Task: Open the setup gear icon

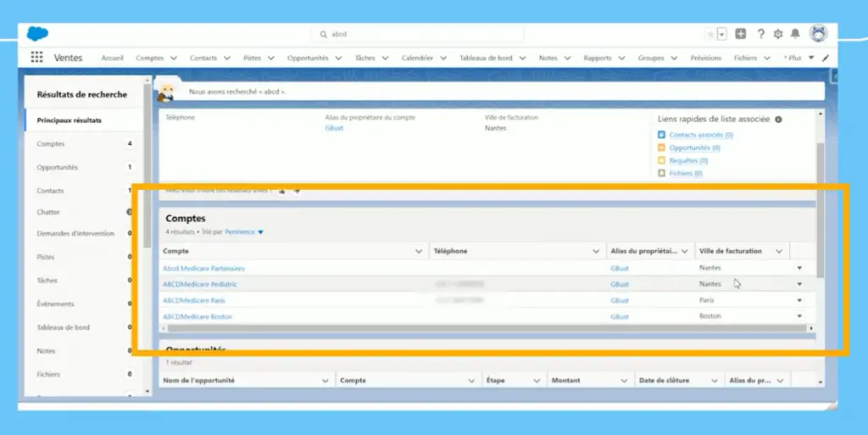Action: point(778,34)
